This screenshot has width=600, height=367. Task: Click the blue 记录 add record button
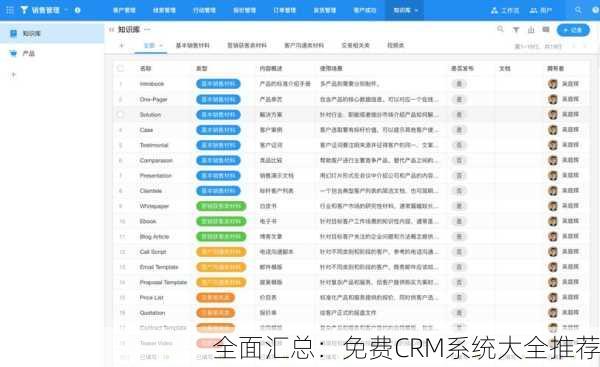point(573,30)
